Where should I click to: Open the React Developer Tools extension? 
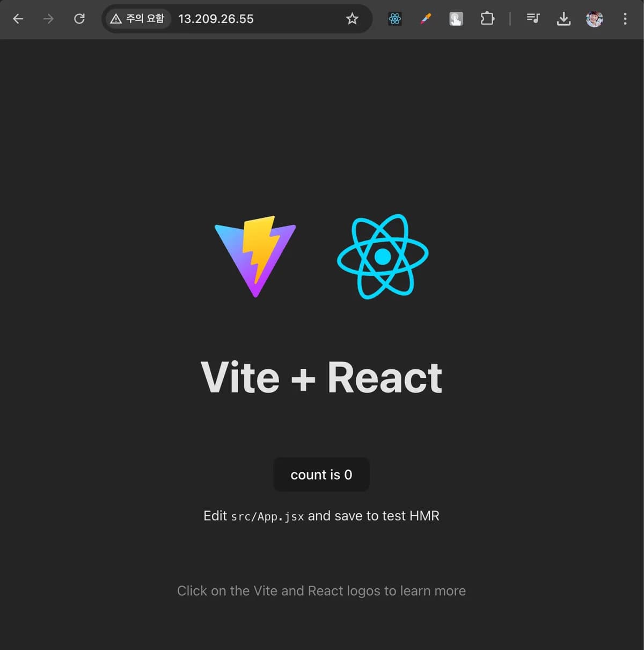click(x=395, y=19)
